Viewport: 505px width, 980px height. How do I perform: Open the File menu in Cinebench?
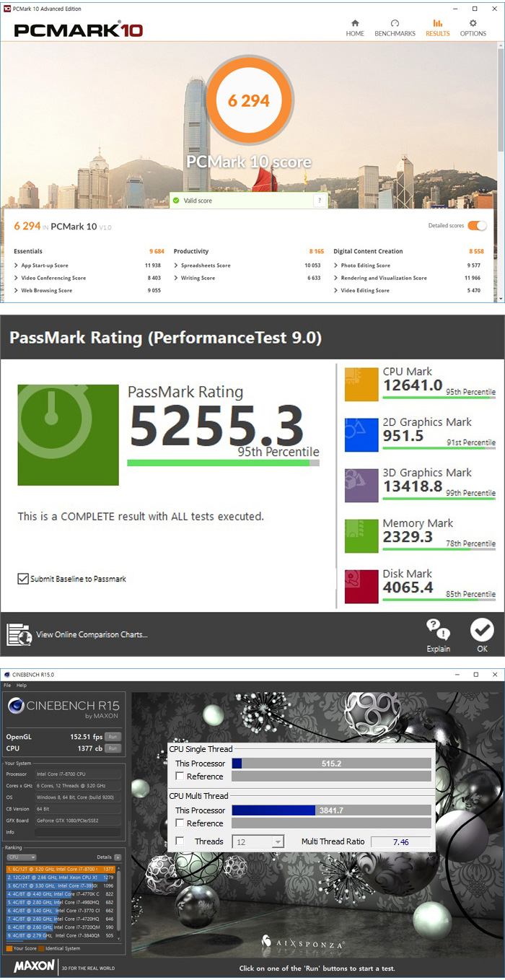(x=7, y=685)
